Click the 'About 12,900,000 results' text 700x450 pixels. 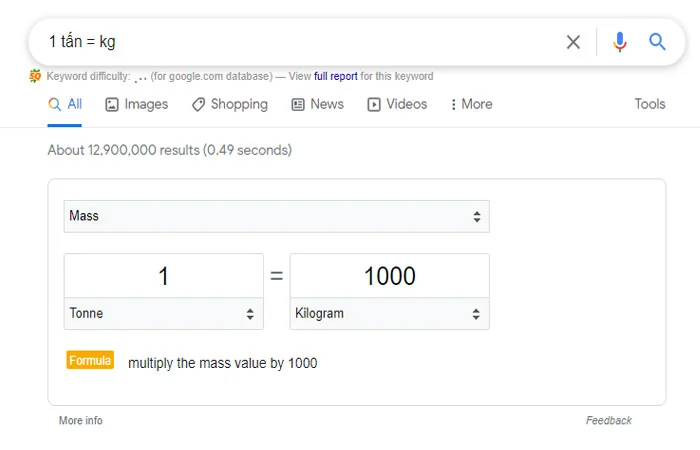tap(124, 150)
